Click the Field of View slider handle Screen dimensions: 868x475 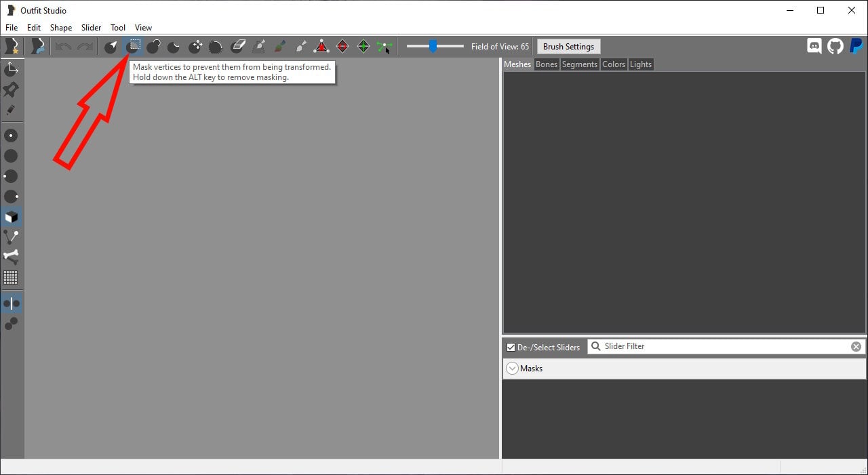coord(433,46)
